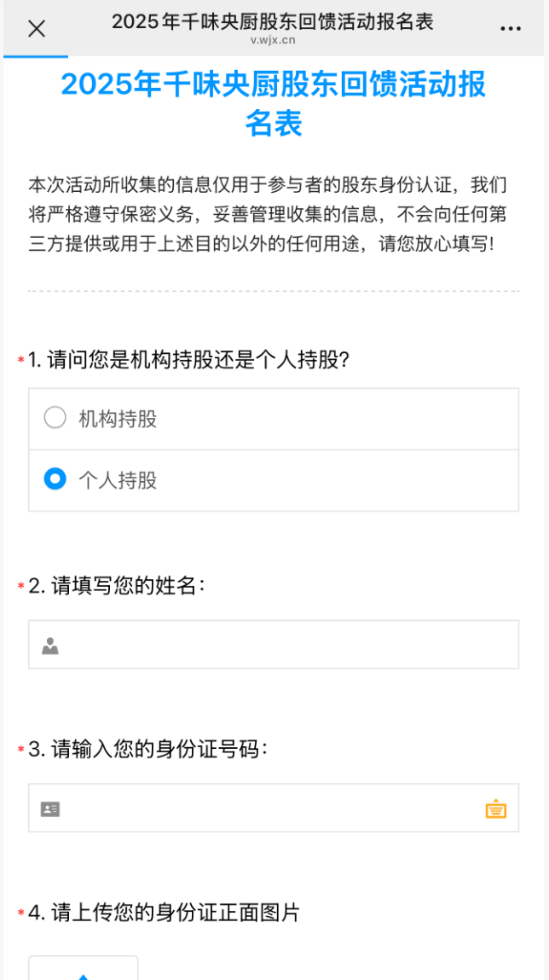Viewport: 549px width, 980px height.
Task: Click the question 3 label 请输入您的身份证号码
Action: coord(147,749)
